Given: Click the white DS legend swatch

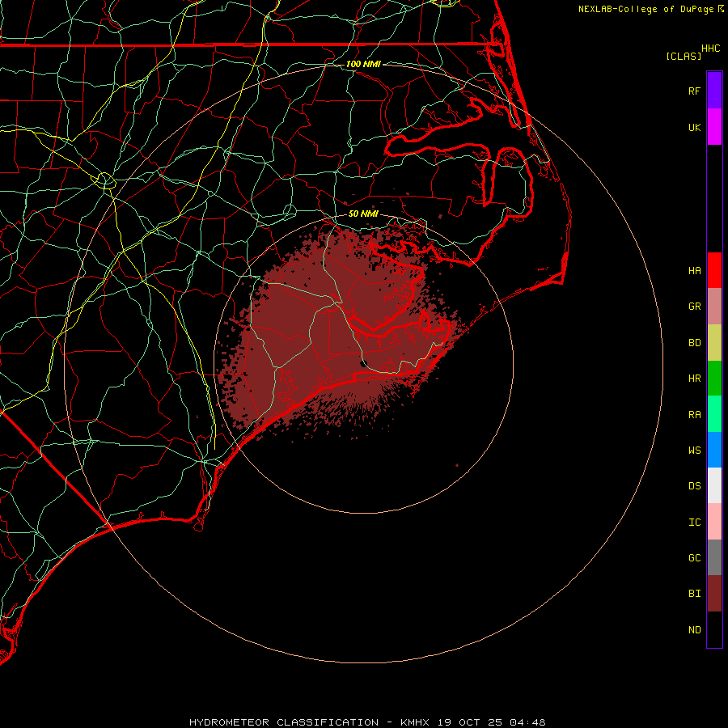Looking at the screenshot, I should coord(714,485).
